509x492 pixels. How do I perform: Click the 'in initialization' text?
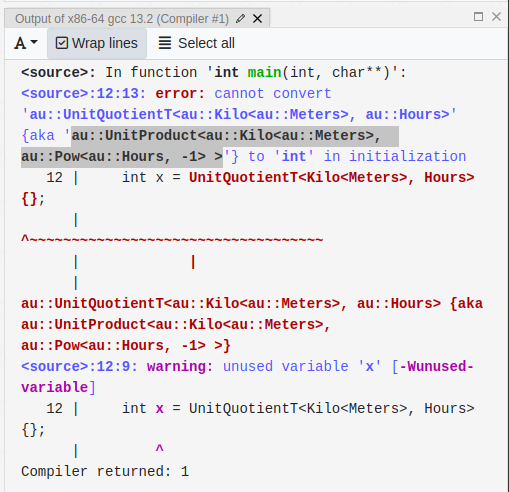point(395,156)
